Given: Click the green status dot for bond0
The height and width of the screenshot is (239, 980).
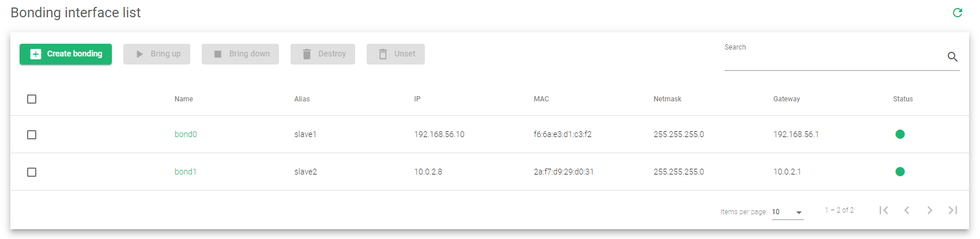Looking at the screenshot, I should 900,134.
